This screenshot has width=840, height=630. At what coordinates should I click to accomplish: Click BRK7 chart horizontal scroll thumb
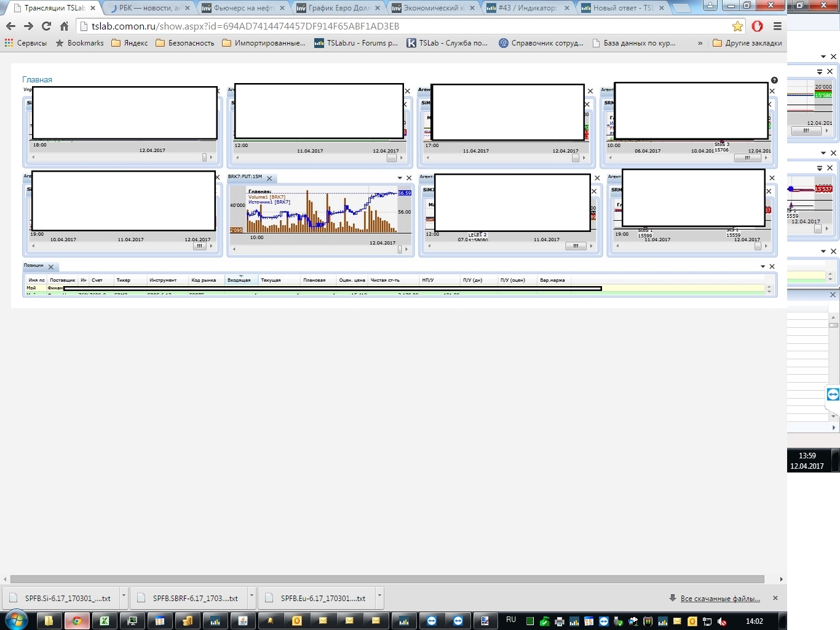(x=400, y=249)
